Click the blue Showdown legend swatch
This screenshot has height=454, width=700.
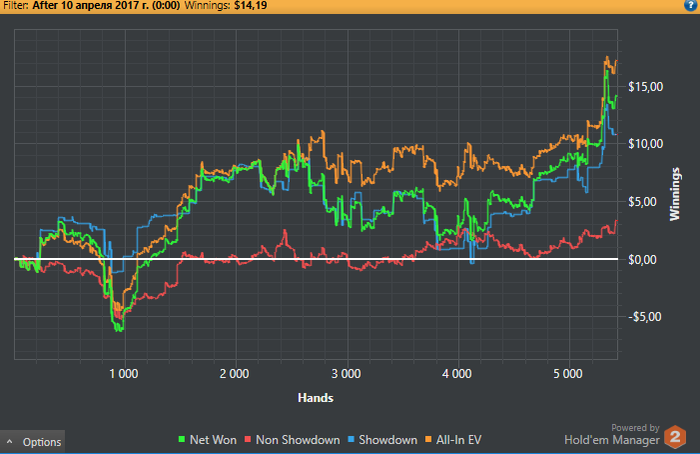[x=351, y=440]
